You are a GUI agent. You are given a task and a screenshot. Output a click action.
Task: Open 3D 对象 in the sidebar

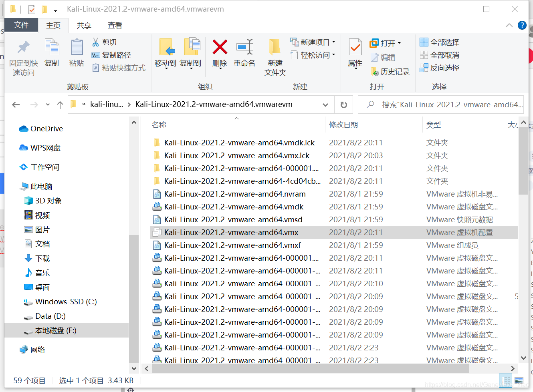click(43, 201)
